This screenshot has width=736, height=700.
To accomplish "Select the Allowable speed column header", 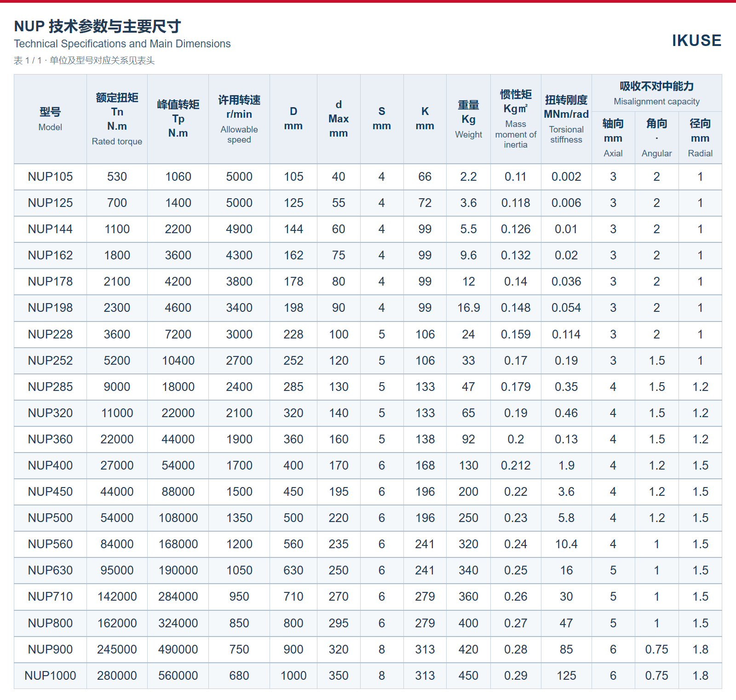I will tap(239, 119).
